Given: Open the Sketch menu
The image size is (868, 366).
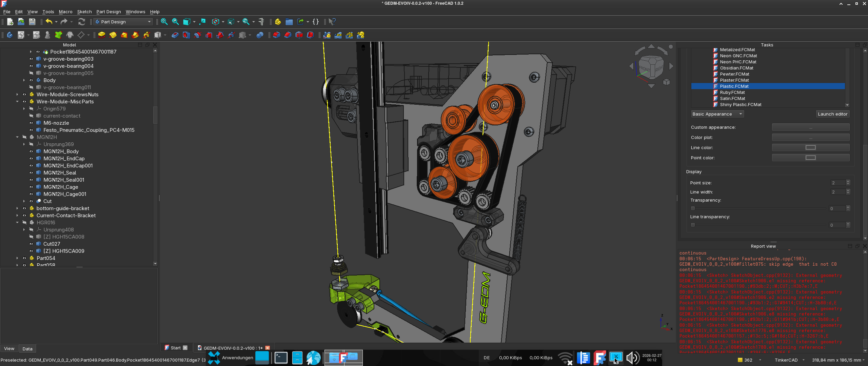Looking at the screenshot, I should pyautogui.click(x=84, y=12).
